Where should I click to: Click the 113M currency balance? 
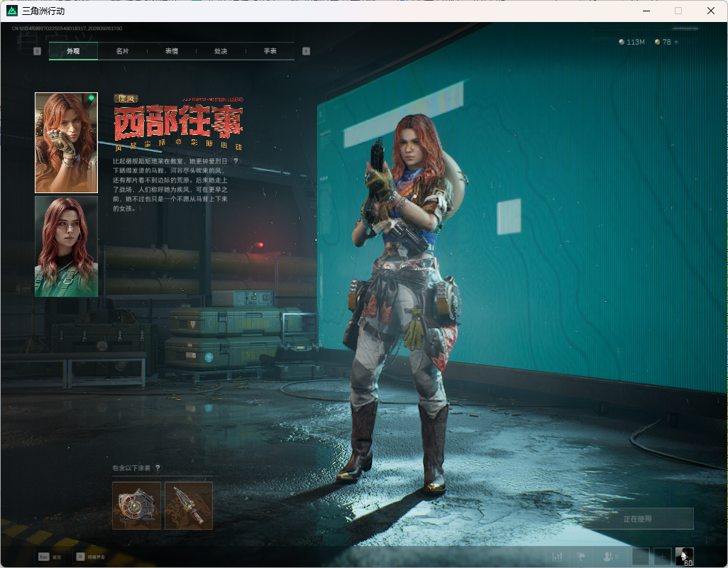[x=632, y=42]
